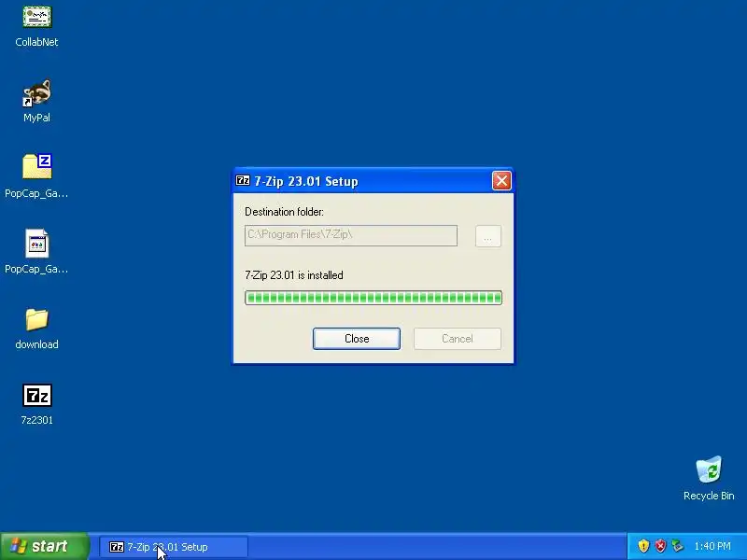Close the 7-Zip Setup window with X

point(501,180)
